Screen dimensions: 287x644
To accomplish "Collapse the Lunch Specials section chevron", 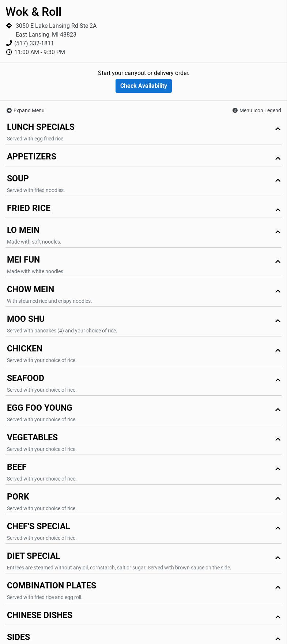I will click(278, 129).
